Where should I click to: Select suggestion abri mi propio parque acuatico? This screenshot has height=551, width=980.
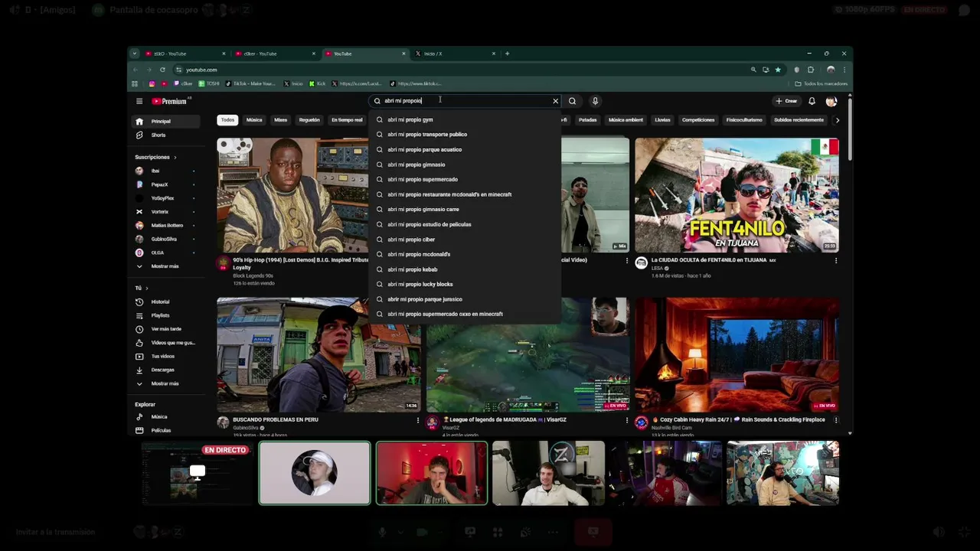(465, 149)
